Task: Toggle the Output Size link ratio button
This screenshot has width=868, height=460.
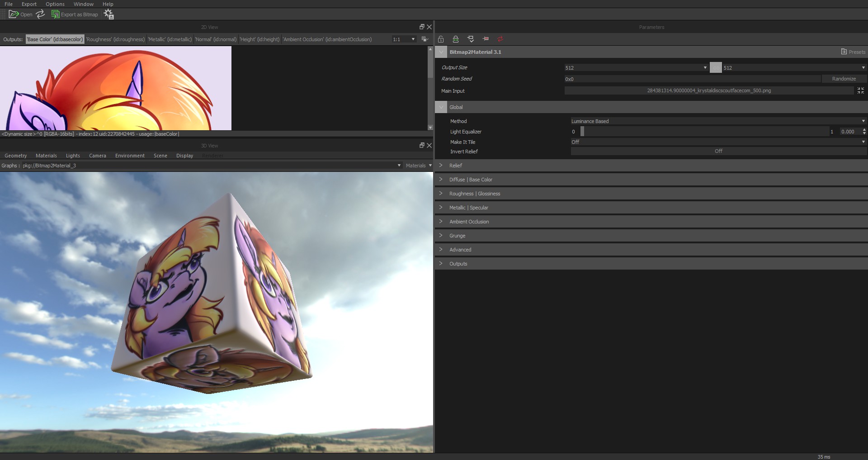Action: point(716,67)
